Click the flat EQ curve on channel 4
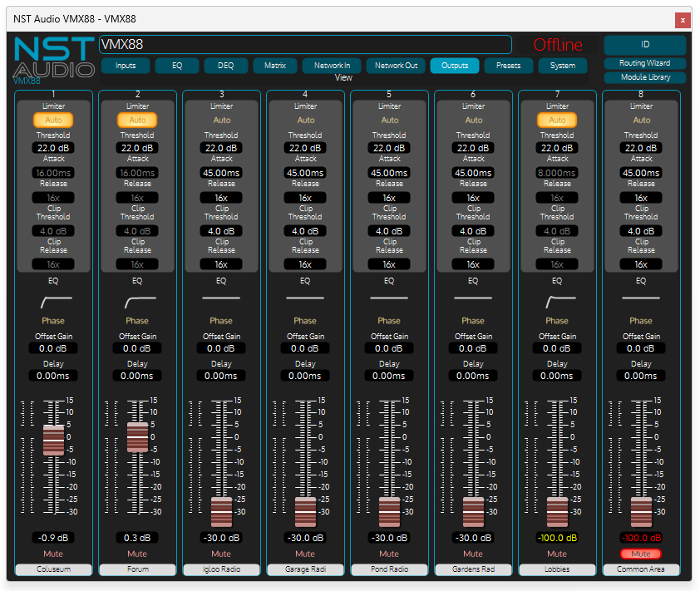The height and width of the screenshot is (591, 700). (305, 298)
